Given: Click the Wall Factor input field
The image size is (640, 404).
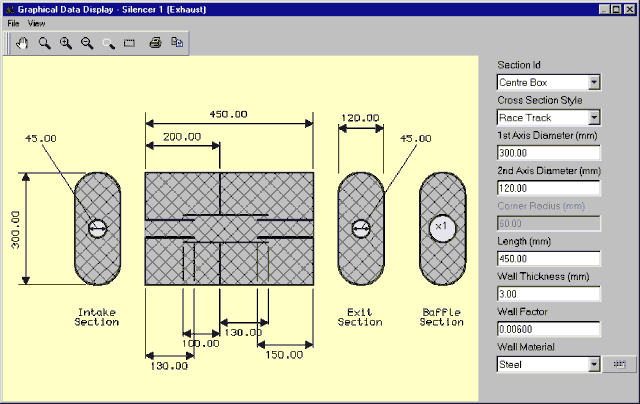Looking at the screenshot, I should click(549, 329).
